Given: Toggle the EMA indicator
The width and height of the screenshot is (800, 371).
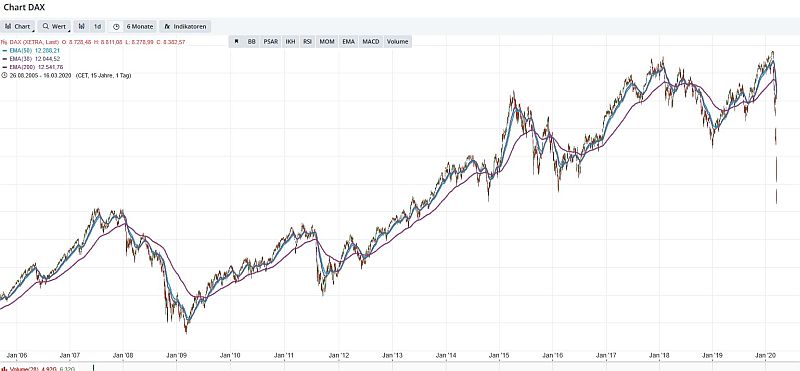Looking at the screenshot, I should pos(348,41).
